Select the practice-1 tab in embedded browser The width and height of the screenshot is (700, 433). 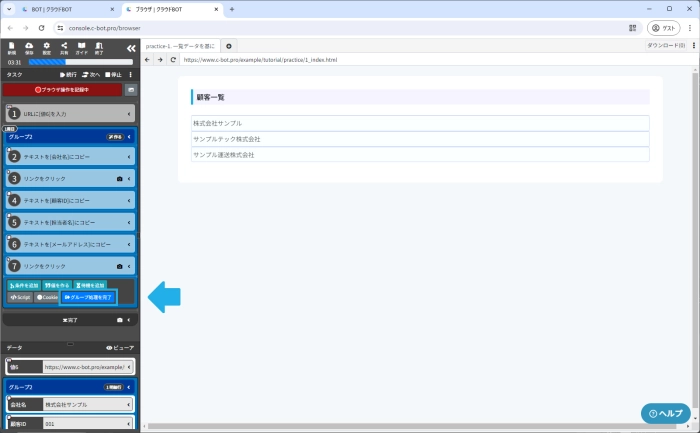click(x=181, y=46)
